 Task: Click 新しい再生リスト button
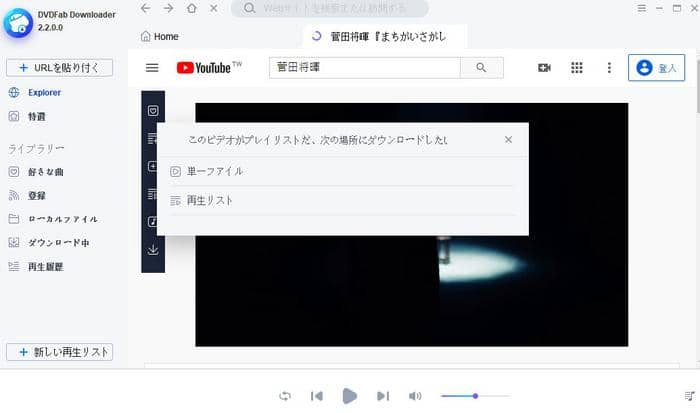coord(59,352)
